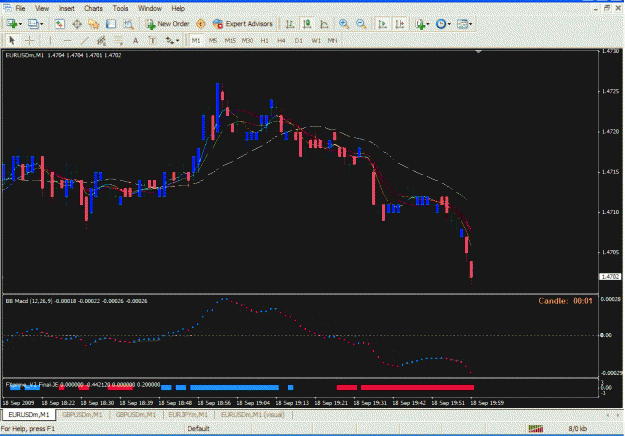The width and height of the screenshot is (625, 436).
Task: Click the New Order button
Action: point(167,24)
